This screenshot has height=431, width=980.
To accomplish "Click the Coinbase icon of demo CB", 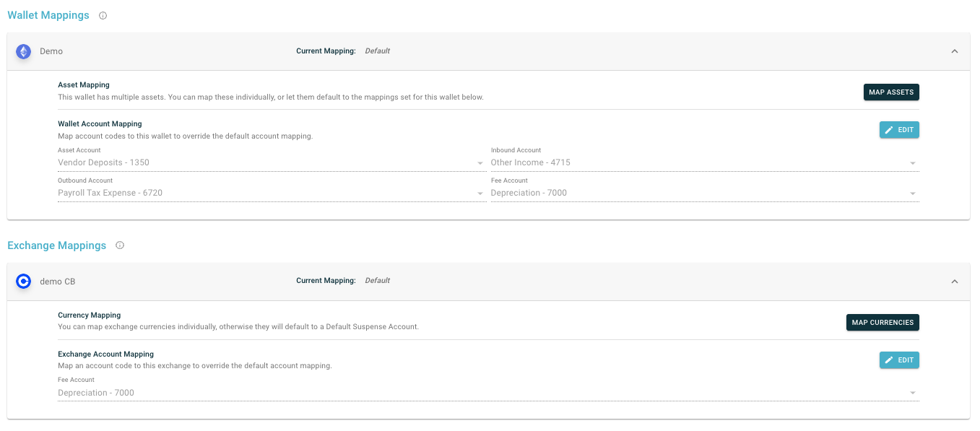I will point(24,282).
